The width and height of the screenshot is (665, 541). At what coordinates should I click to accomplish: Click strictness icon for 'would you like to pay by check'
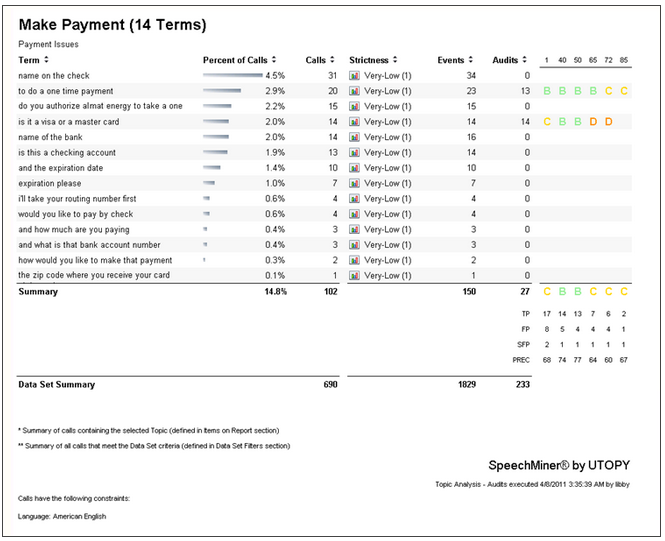pos(354,214)
